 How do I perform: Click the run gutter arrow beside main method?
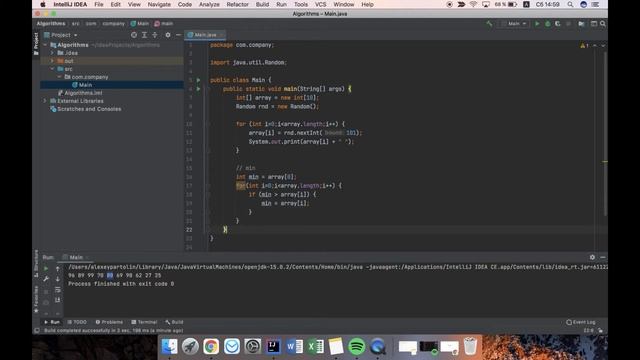click(198, 89)
